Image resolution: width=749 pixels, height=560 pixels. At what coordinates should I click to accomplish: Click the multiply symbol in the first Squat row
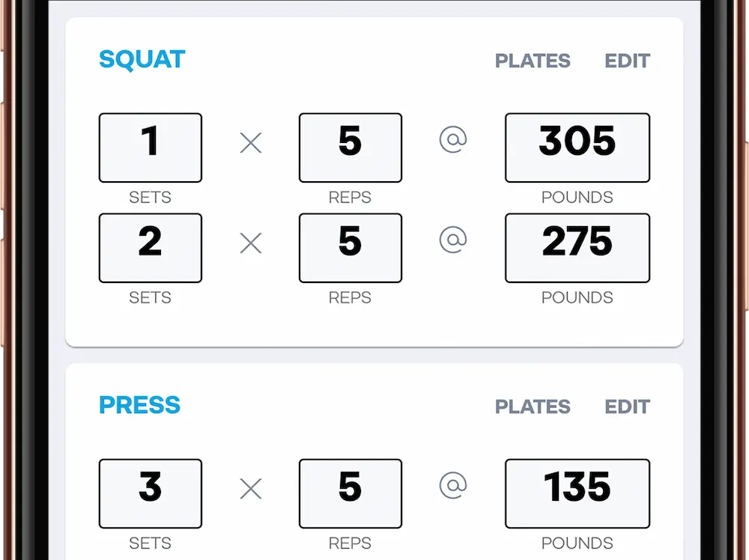[251, 143]
